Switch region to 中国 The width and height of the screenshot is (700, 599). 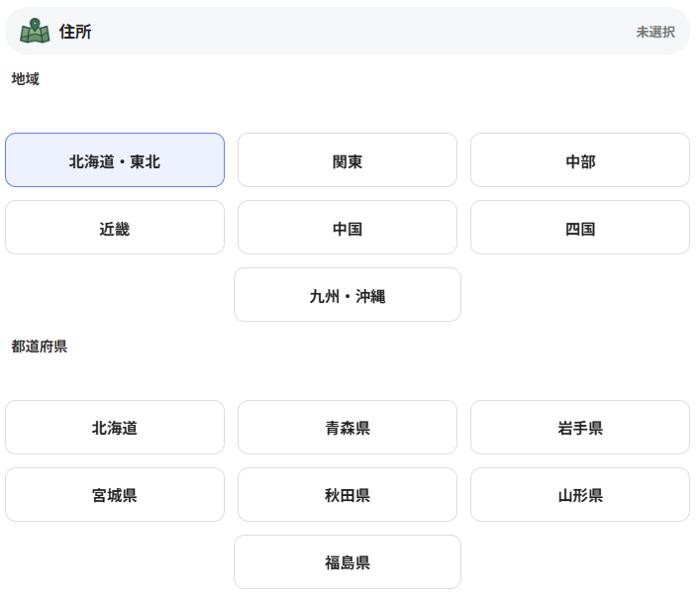point(348,228)
